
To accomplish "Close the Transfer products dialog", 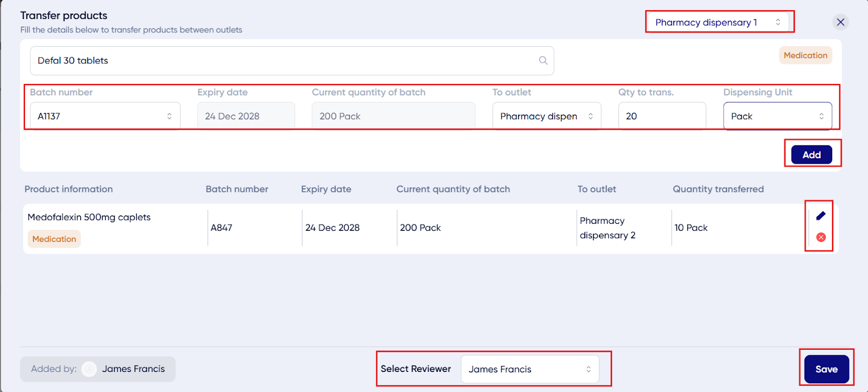I will pos(840,22).
